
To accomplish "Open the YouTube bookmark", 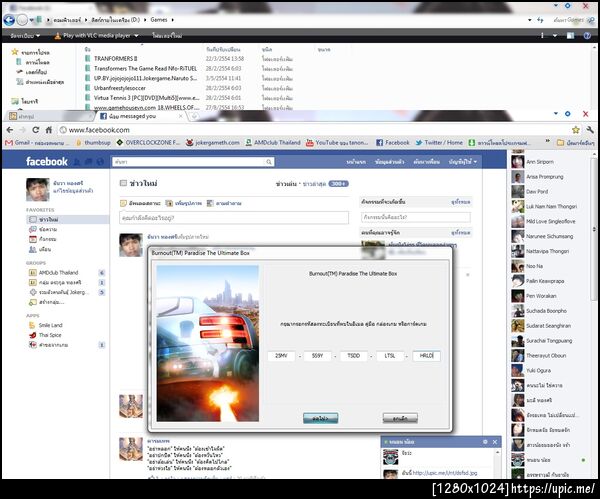I will coord(337,143).
